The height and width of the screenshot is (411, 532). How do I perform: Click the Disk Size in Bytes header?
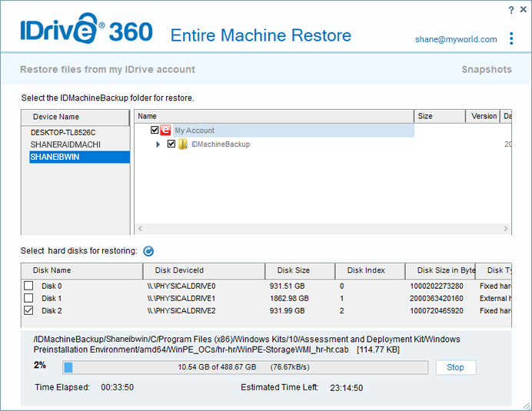tap(441, 270)
